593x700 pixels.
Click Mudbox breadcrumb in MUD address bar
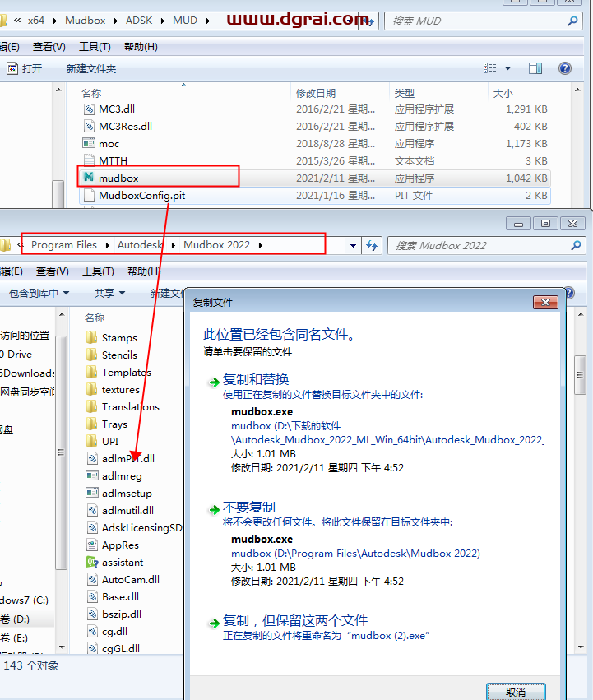coord(86,21)
